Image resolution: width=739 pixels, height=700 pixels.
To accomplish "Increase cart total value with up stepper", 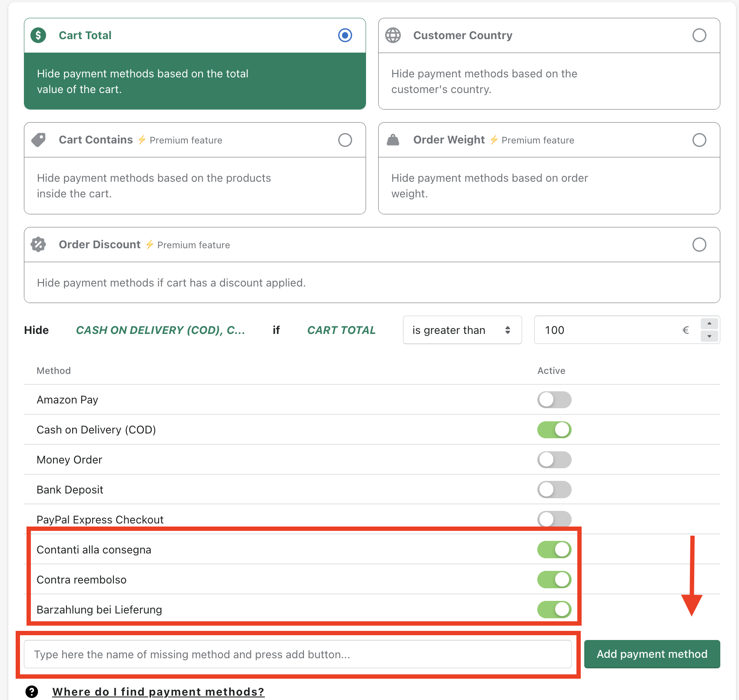I will tap(709, 323).
